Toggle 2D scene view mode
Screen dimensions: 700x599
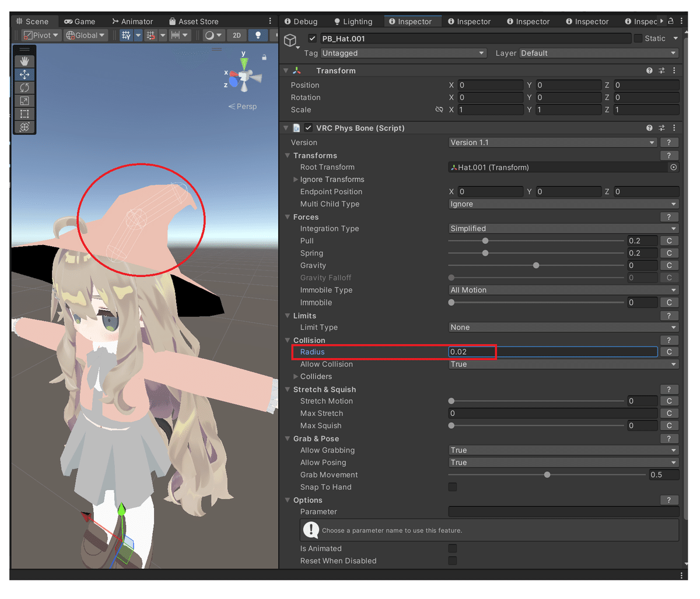[237, 35]
